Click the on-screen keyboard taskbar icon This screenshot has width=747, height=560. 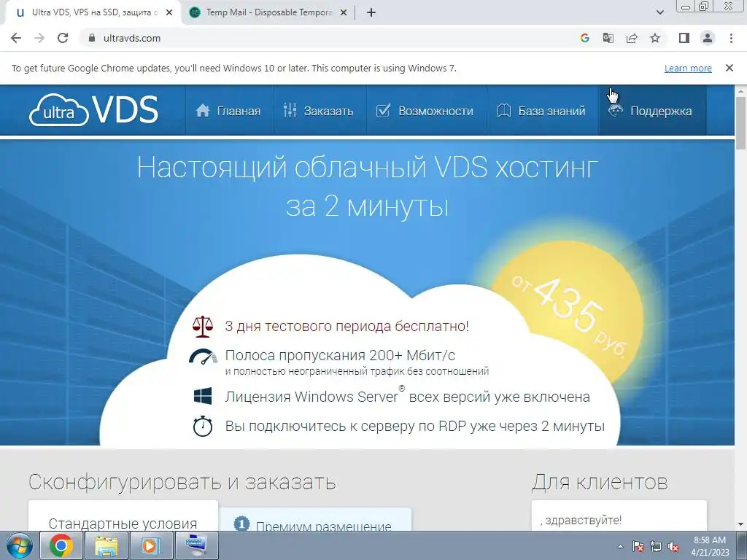coord(196,545)
